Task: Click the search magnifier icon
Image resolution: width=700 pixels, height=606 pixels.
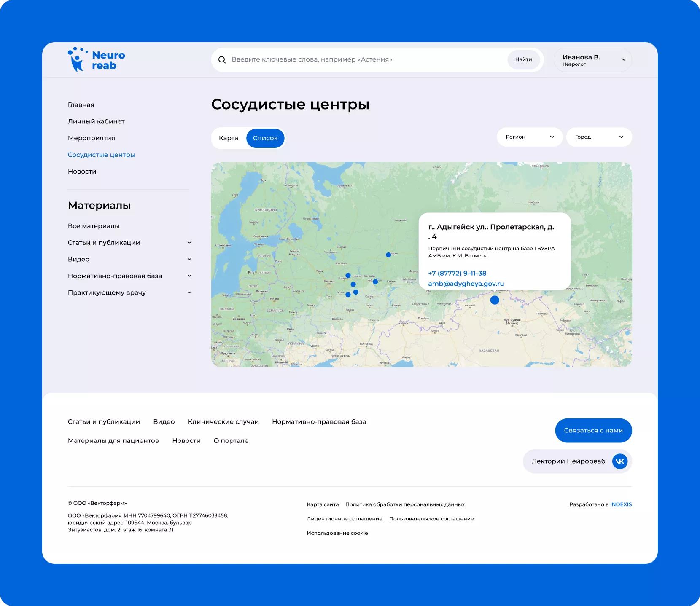Action: click(x=222, y=60)
